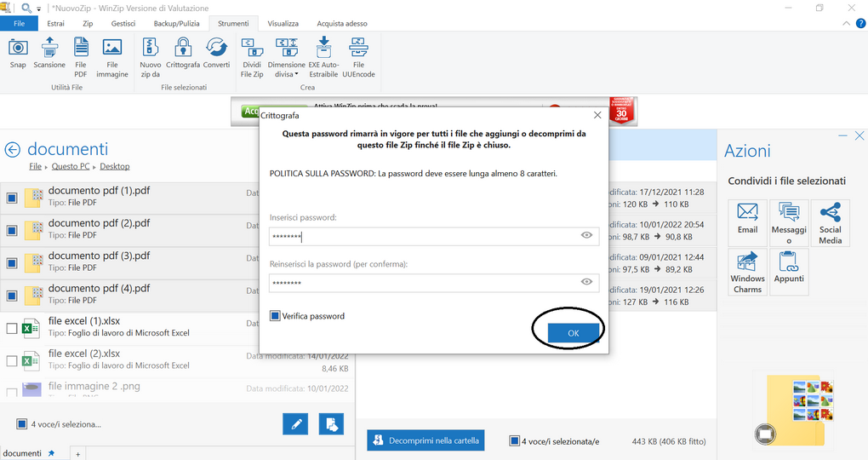Image resolution: width=868 pixels, height=460 pixels.
Task: Click the Social Media share icon
Action: point(831,223)
